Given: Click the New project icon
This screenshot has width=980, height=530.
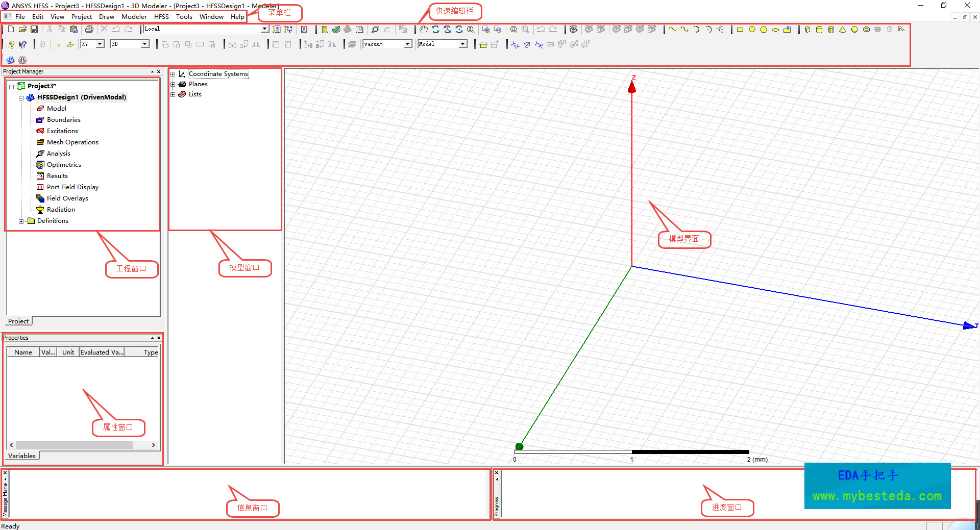Looking at the screenshot, I should pos(11,29).
